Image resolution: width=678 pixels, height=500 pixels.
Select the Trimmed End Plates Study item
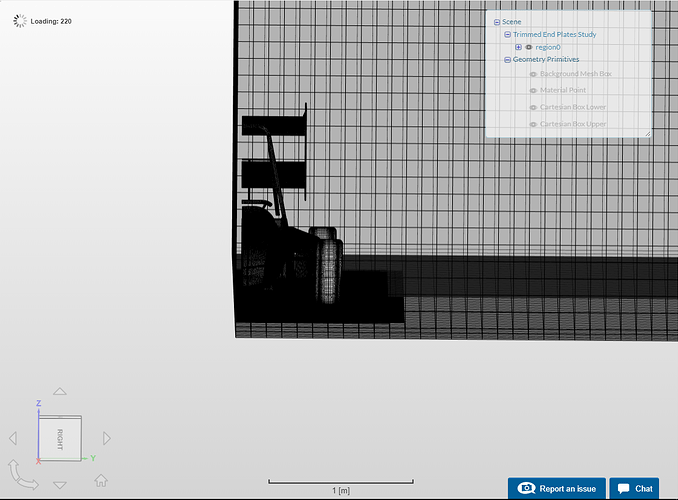click(554, 34)
